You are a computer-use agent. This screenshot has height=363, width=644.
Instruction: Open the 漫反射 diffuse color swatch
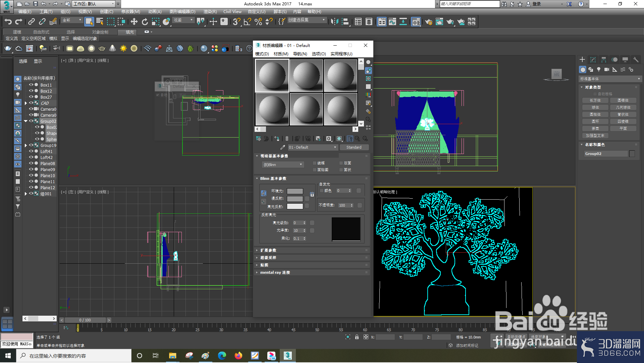295,198
